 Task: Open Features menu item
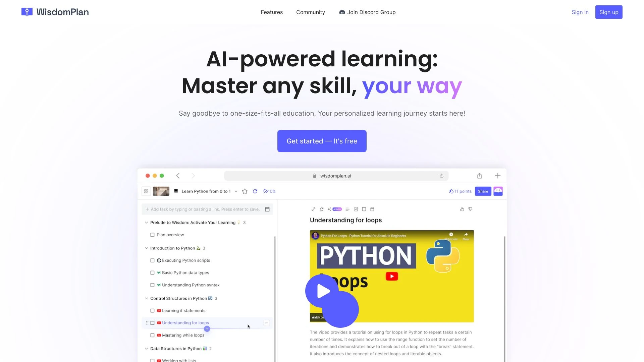click(272, 12)
